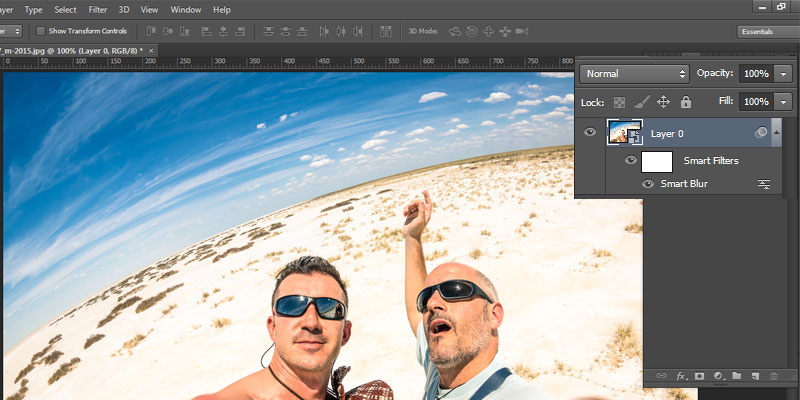Select the Smart Filters mask thumbnail
The width and height of the screenshot is (800, 400).
tap(657, 161)
